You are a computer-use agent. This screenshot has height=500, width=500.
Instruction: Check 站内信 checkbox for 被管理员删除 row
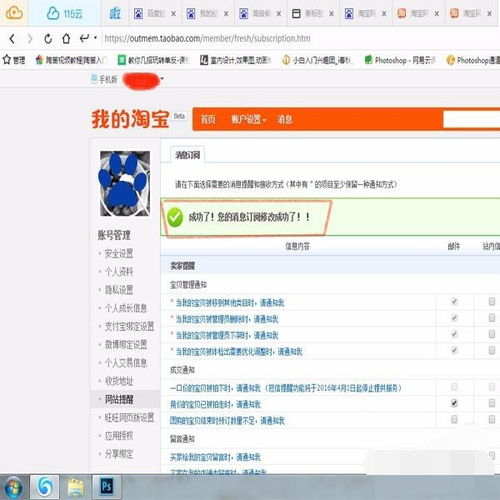(x=492, y=318)
